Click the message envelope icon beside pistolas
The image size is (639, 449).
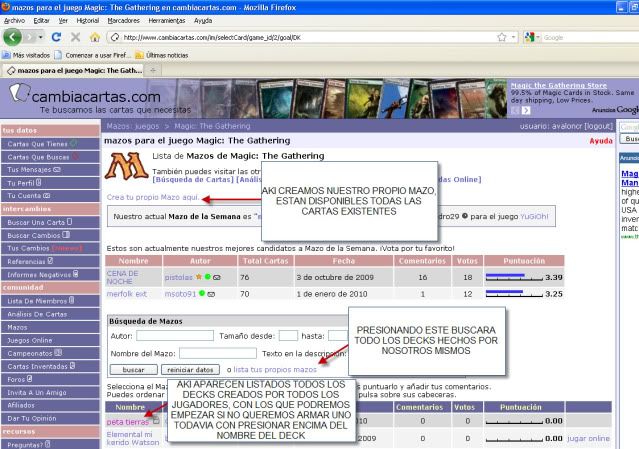217,277
